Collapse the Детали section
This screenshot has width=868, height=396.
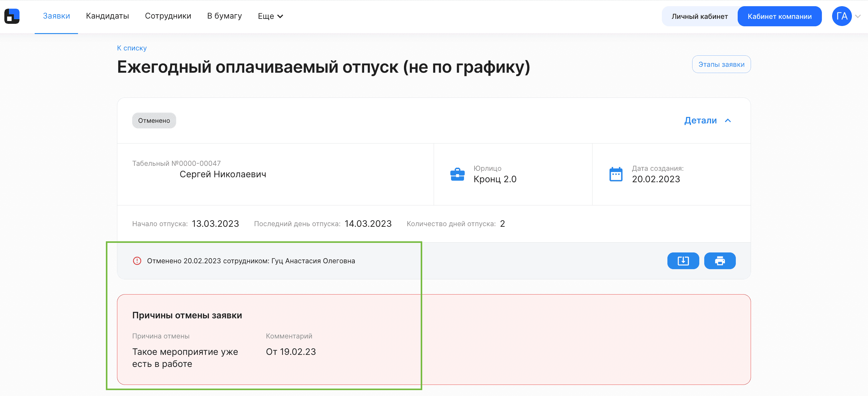tap(708, 121)
